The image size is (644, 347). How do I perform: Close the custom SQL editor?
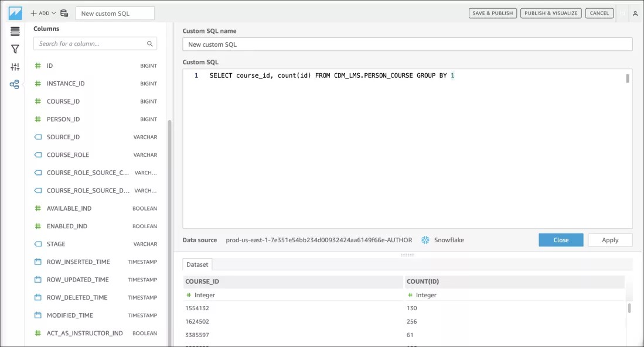[x=560, y=240]
